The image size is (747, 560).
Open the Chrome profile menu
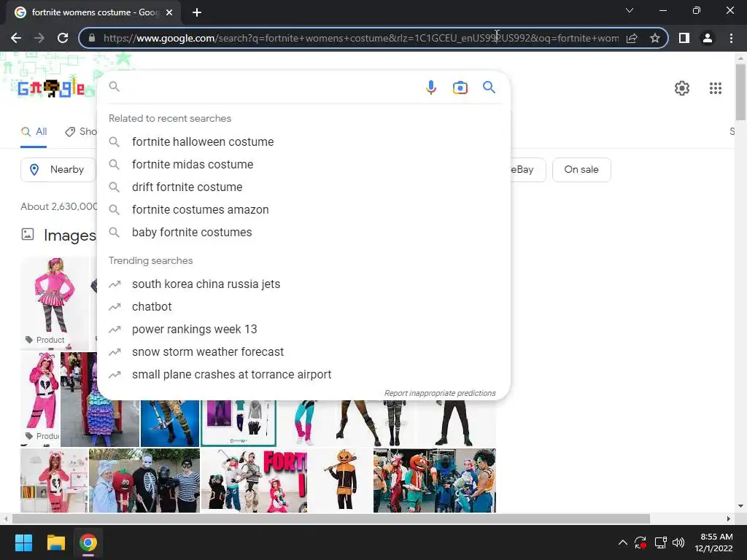pos(708,38)
